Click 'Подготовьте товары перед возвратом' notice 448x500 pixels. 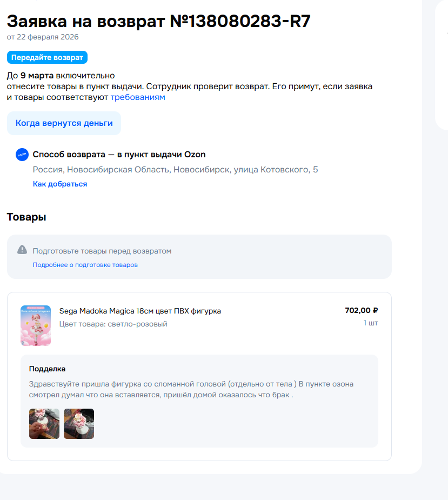[102, 251]
